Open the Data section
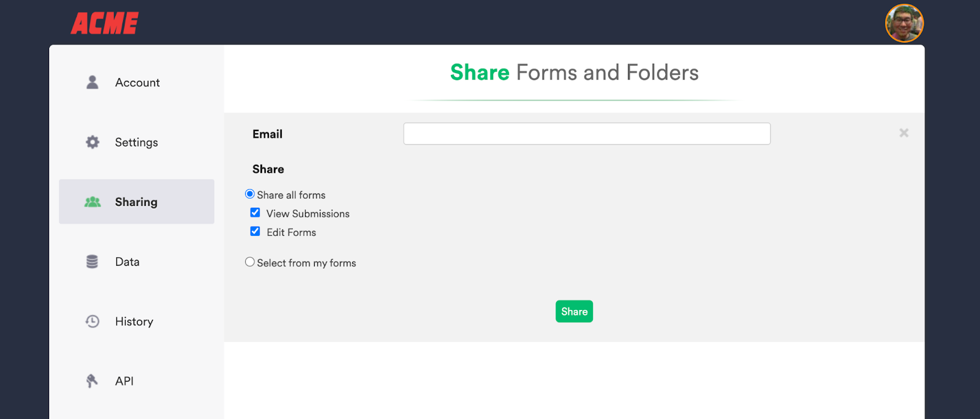The height and width of the screenshot is (419, 980). pyautogui.click(x=127, y=262)
